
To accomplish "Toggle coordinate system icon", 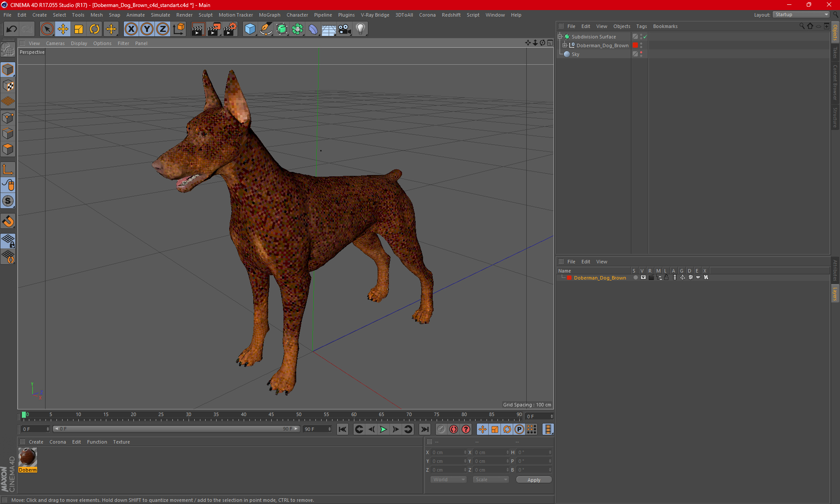I will [x=179, y=29].
